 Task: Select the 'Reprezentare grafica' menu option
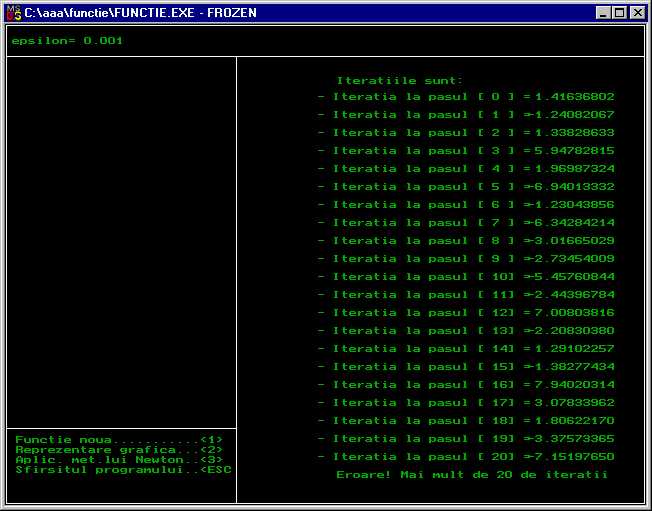(x=119, y=450)
